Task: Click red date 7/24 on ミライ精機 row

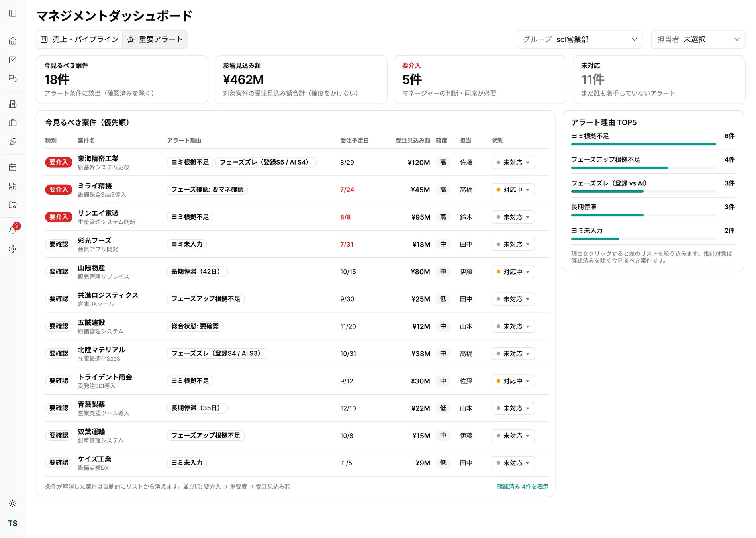Action: (347, 190)
